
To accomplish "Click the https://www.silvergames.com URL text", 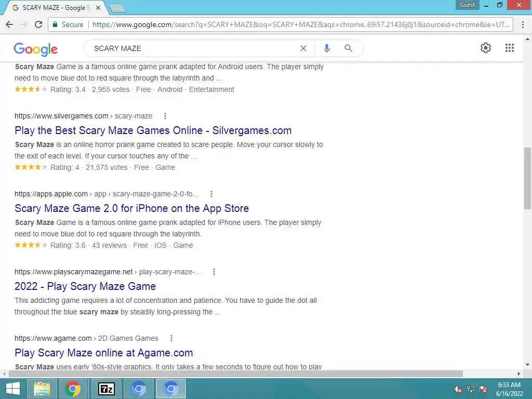I will pyautogui.click(x=61, y=116).
